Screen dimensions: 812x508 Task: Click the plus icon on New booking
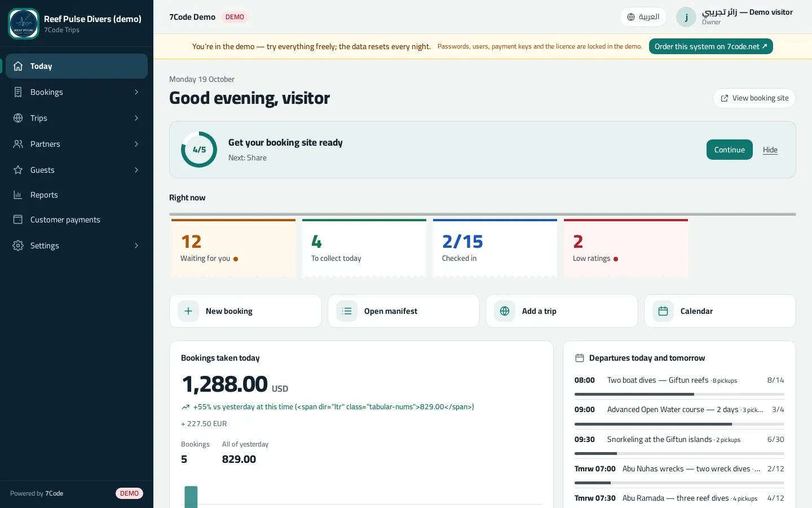click(x=188, y=311)
